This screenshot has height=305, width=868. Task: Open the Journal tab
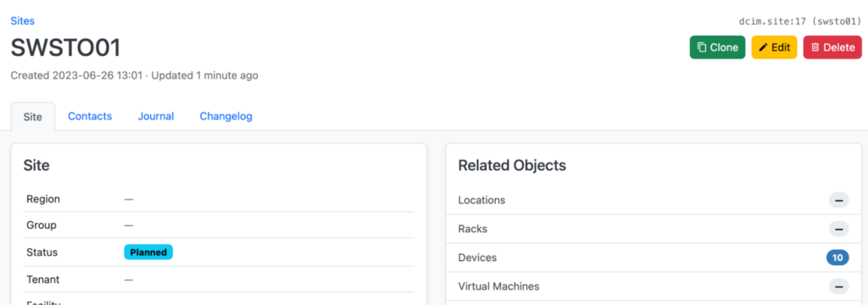pyautogui.click(x=156, y=116)
